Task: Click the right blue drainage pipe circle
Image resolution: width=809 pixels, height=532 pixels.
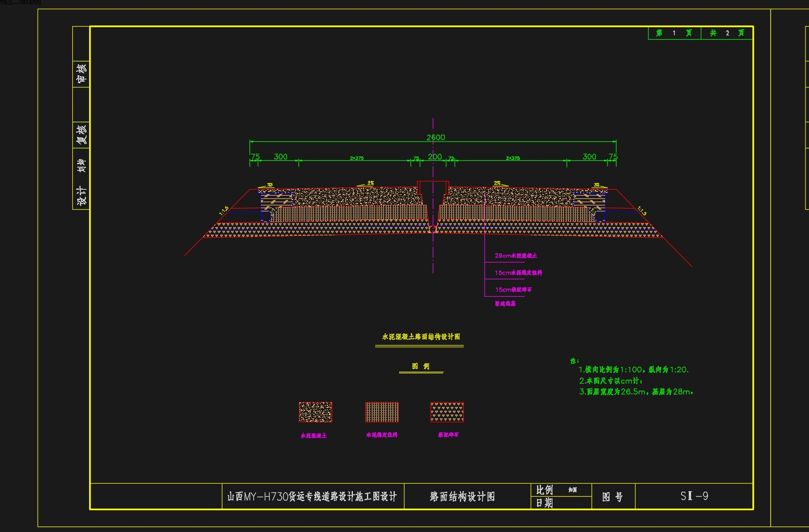Action: (600, 216)
